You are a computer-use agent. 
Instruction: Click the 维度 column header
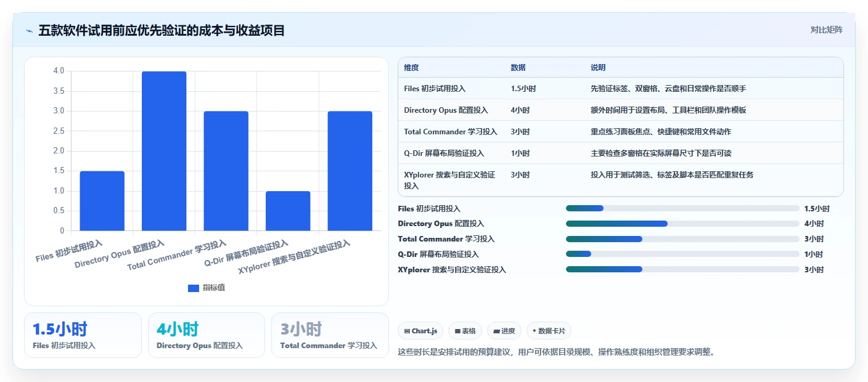pyautogui.click(x=411, y=68)
